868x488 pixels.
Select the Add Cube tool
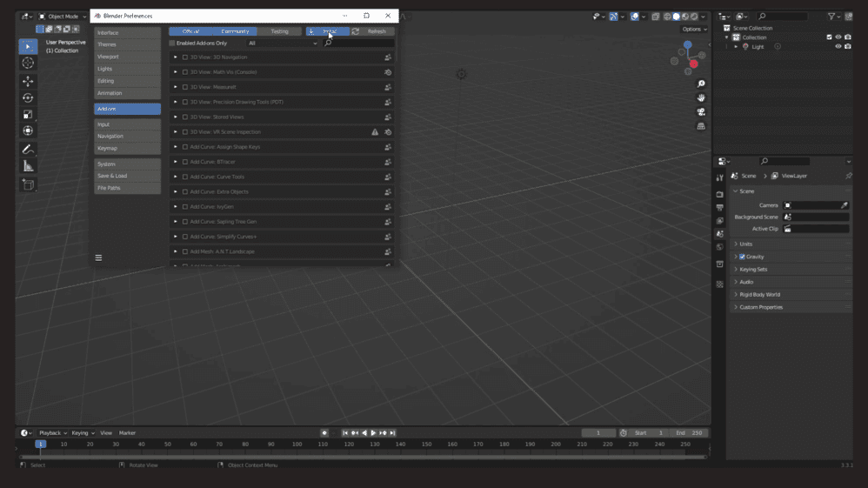[x=28, y=184]
